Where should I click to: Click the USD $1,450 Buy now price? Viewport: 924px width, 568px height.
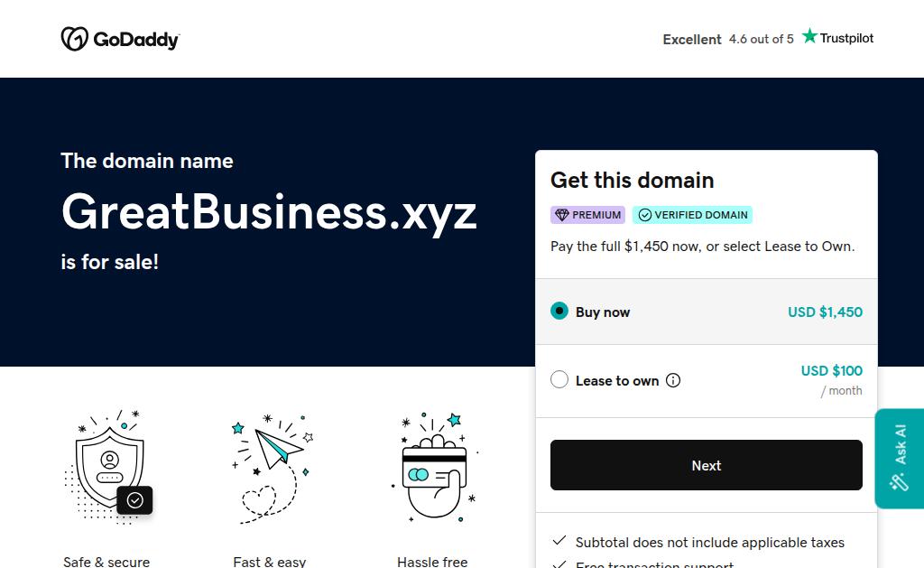click(x=825, y=312)
